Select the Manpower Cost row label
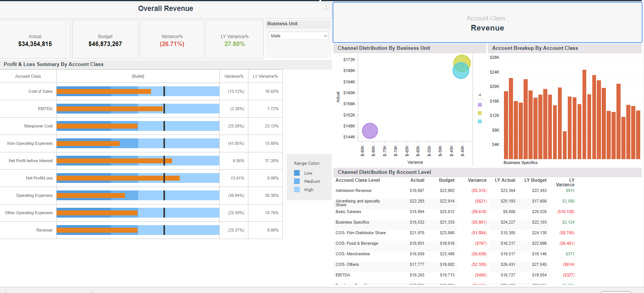 tap(38, 126)
